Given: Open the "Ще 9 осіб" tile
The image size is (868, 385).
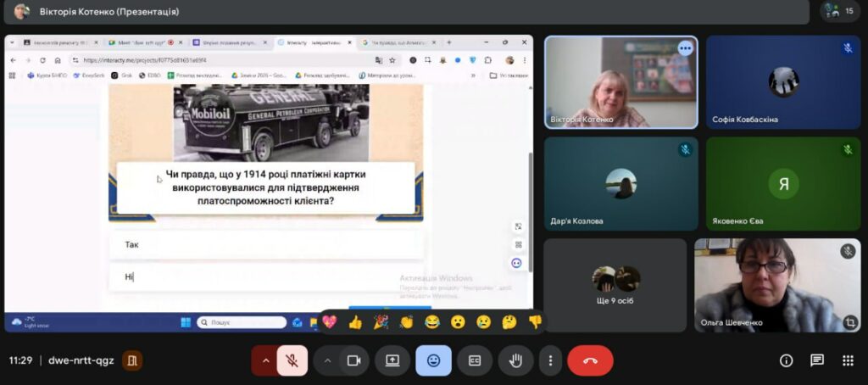Looking at the screenshot, I should 615,285.
